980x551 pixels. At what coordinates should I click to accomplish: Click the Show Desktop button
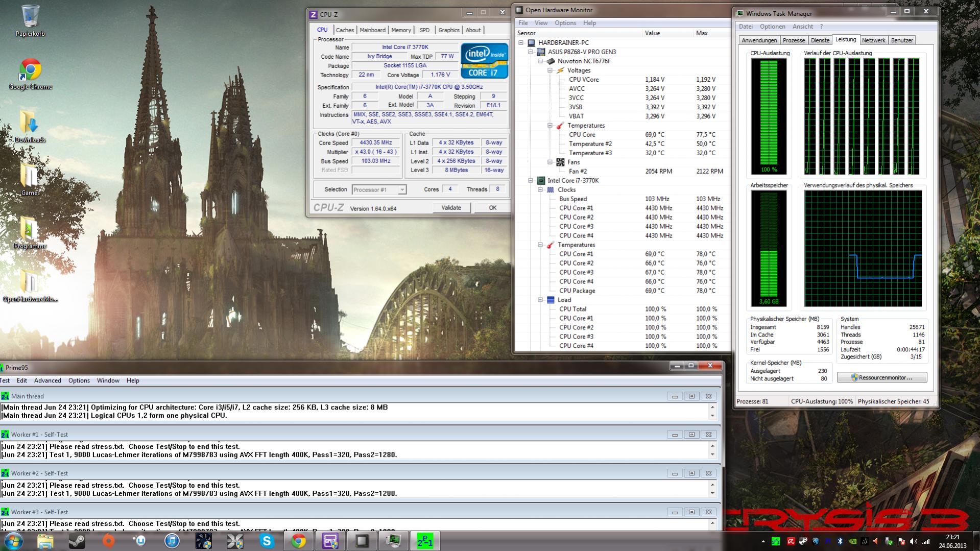tap(976, 541)
